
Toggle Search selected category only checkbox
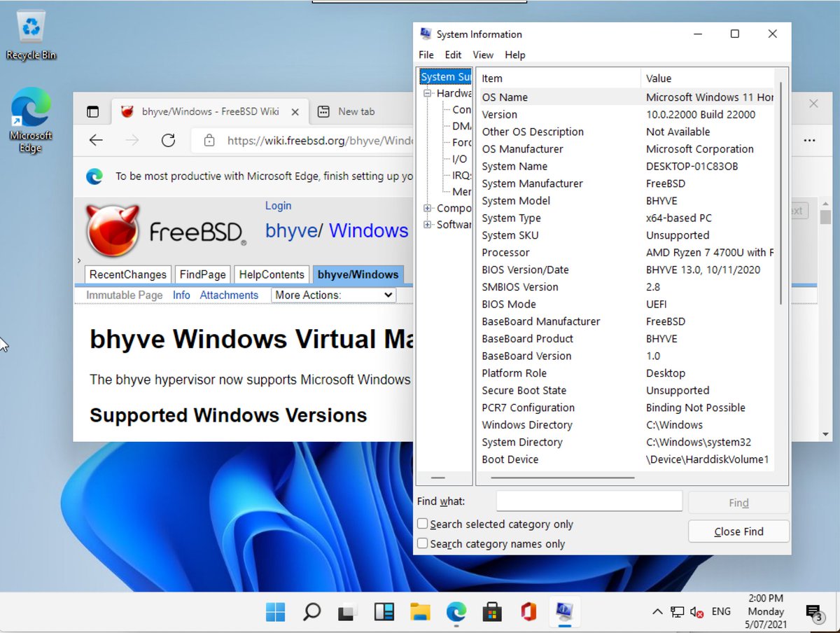pyautogui.click(x=423, y=524)
